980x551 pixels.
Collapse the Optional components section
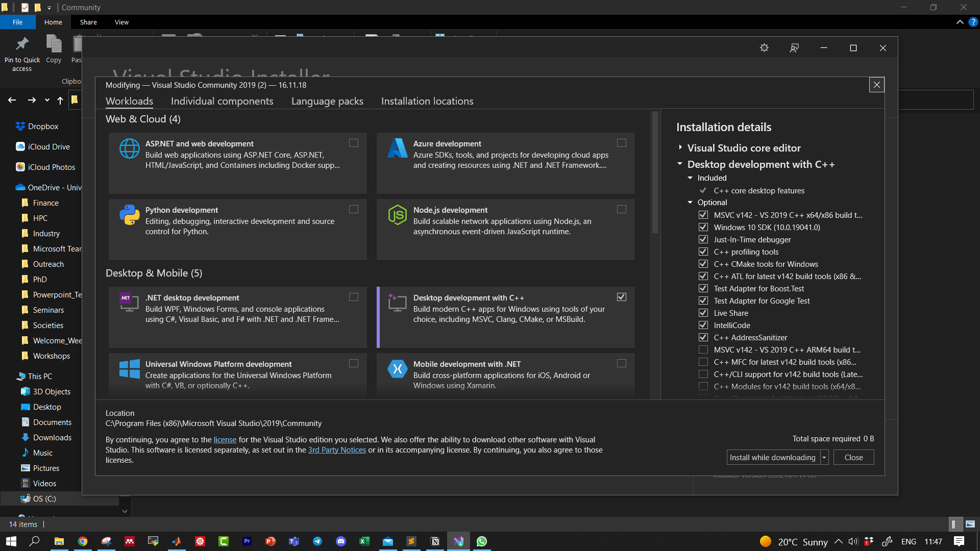(691, 202)
